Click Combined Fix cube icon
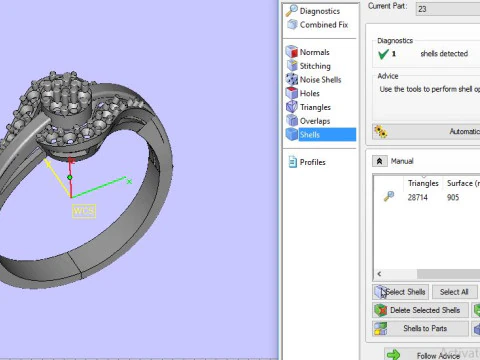Image resolution: width=480 pixels, height=360 pixels. pyautogui.click(x=292, y=24)
